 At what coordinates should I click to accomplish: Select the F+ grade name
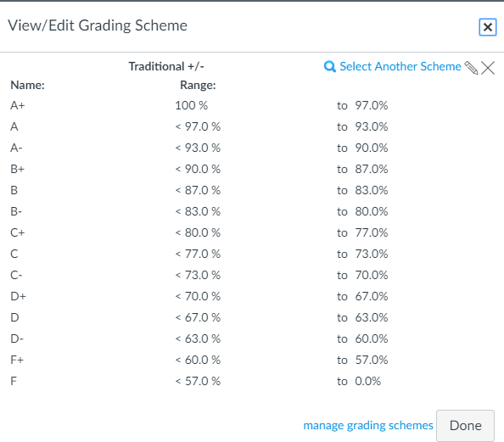click(x=17, y=360)
